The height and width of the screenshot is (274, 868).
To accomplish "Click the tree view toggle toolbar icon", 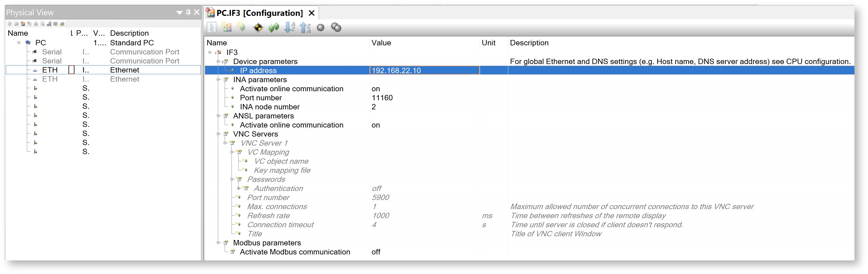I will pos(212,28).
